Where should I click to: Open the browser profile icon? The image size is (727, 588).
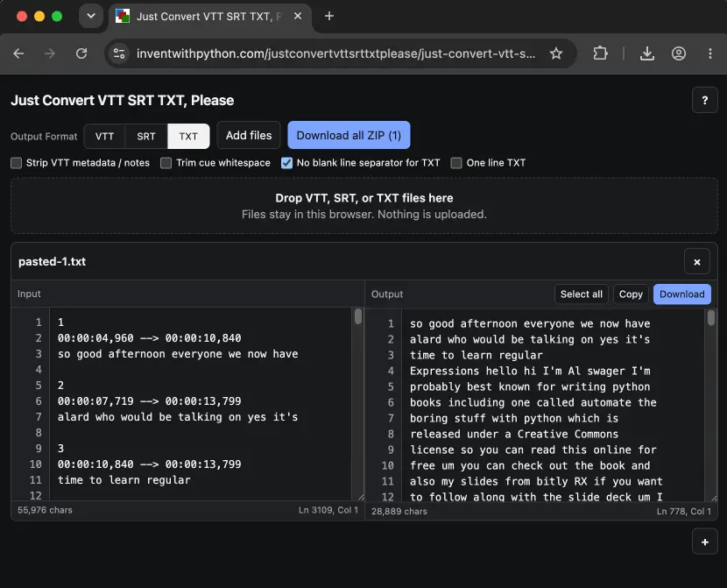679,53
